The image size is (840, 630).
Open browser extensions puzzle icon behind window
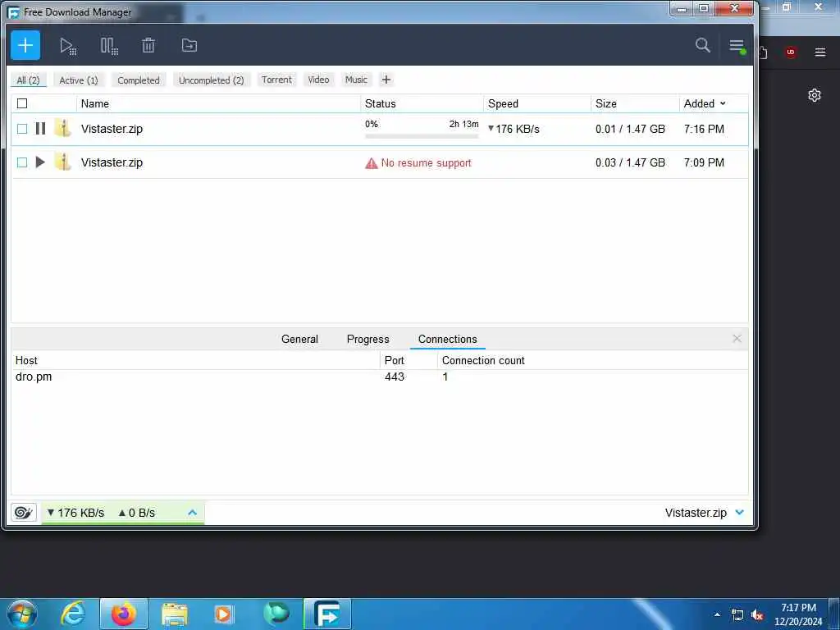point(764,52)
